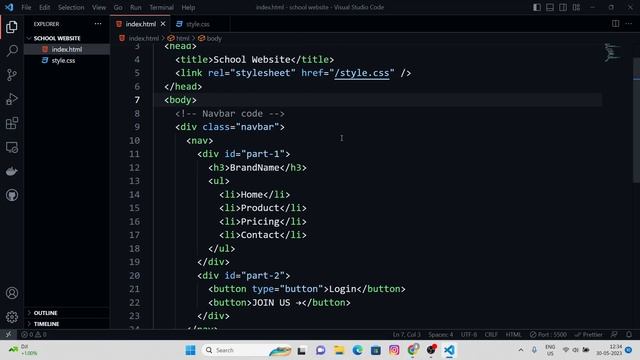This screenshot has width=640, height=360.
Task: Click the BrandName text on line 12
Action: click(x=255, y=168)
